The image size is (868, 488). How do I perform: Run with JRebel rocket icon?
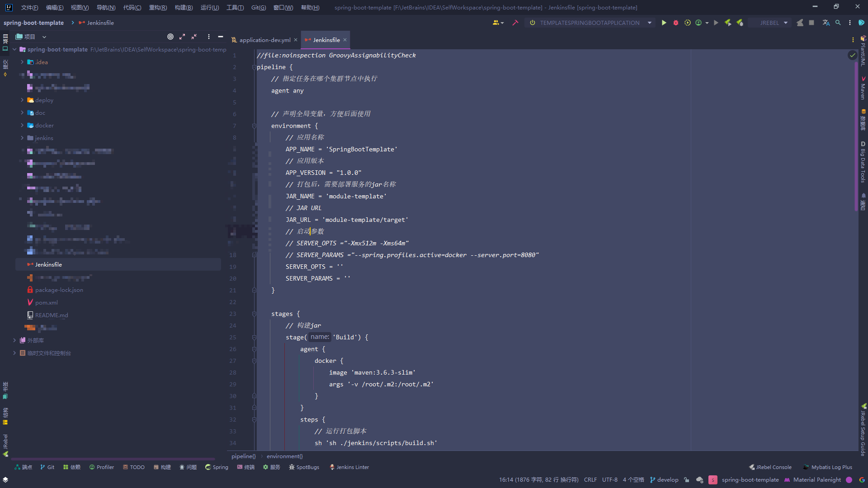coord(728,23)
